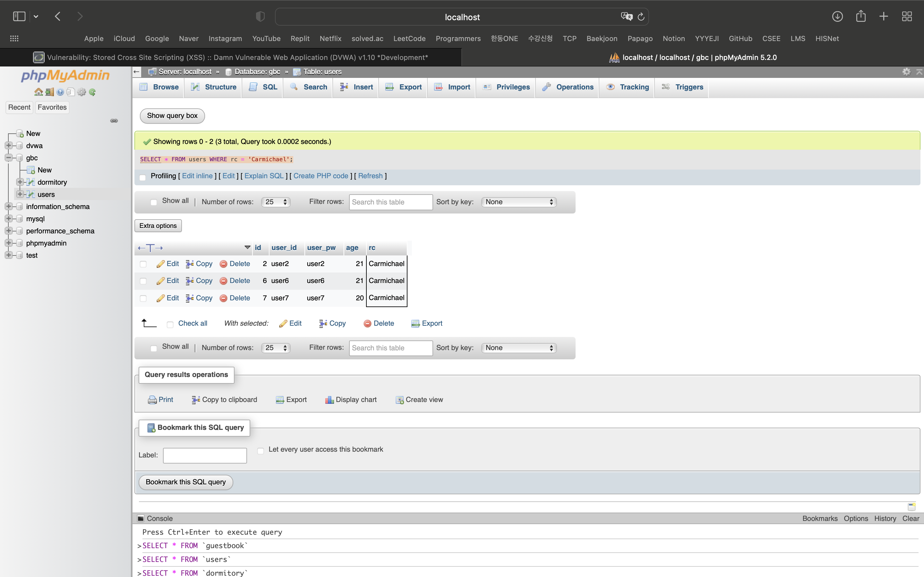Enable the Profiling checkbox
Screen dimensions: 924x577
143,177
